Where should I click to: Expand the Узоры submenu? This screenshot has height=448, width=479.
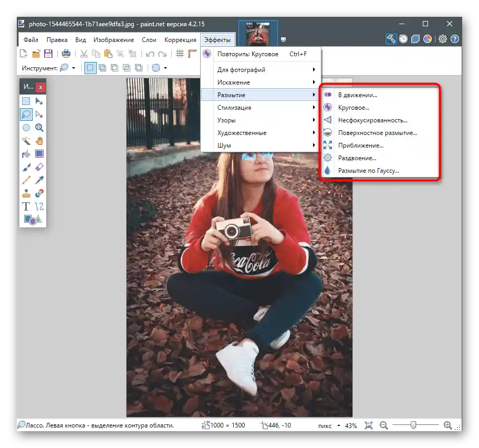click(261, 120)
